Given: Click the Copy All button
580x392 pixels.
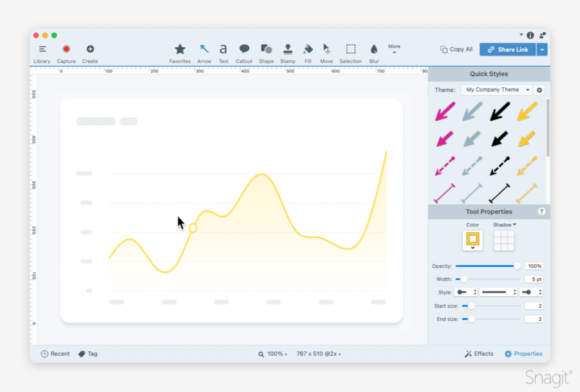Looking at the screenshot, I should (456, 49).
